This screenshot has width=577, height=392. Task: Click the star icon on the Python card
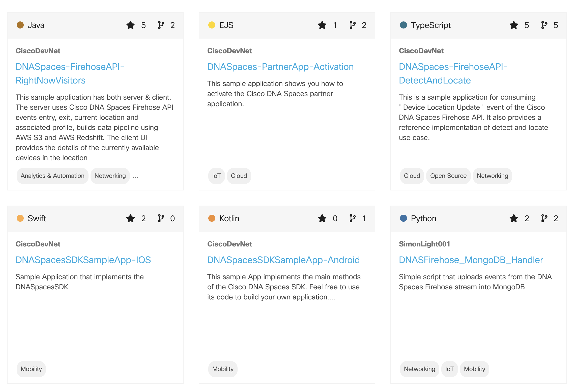pos(514,218)
